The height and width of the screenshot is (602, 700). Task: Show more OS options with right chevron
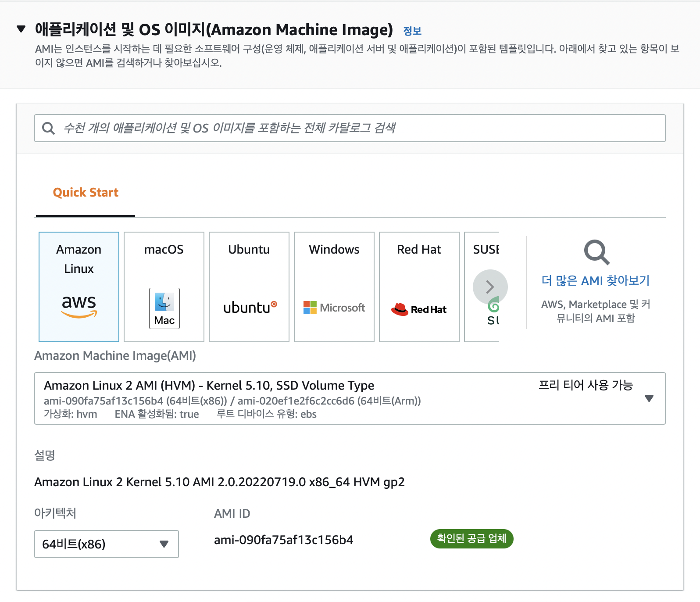pyautogui.click(x=490, y=287)
